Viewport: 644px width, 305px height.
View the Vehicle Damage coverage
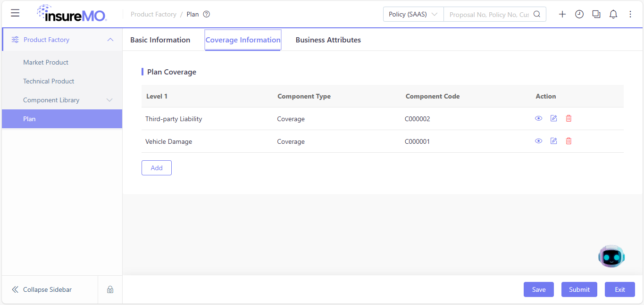[538, 141]
